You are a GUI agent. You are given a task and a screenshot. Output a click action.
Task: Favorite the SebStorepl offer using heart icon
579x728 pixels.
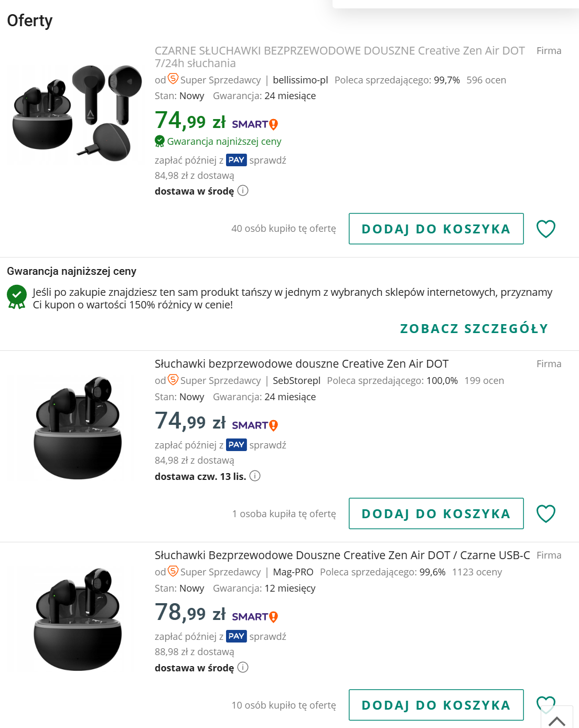point(545,513)
